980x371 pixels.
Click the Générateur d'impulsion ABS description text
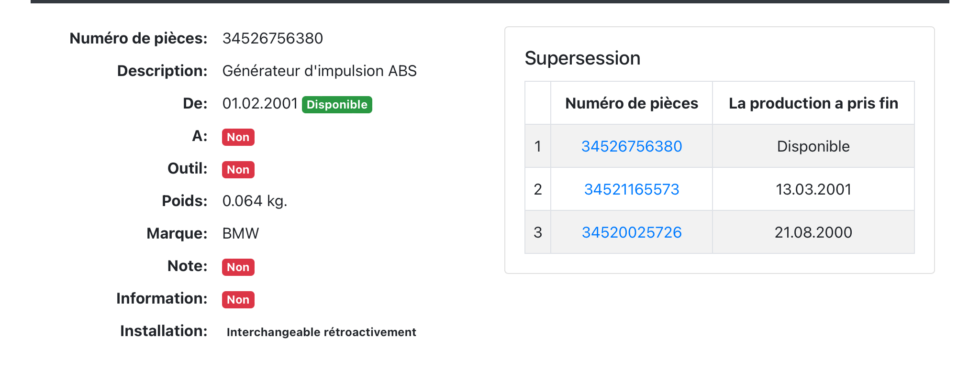319,71
